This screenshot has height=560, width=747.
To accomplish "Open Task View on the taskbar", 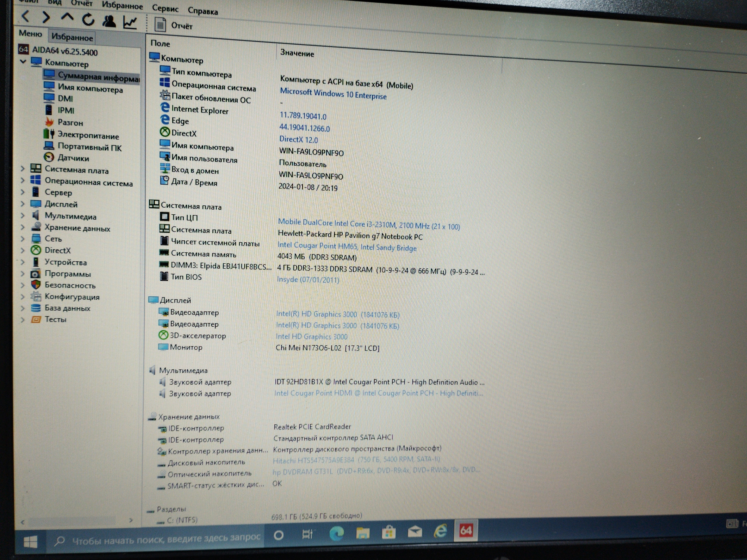I will pos(307,534).
